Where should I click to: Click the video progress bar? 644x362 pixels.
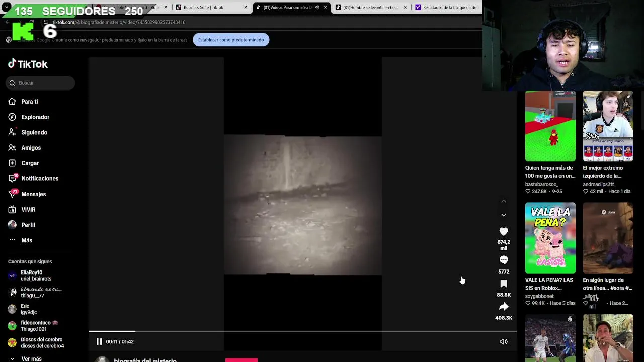coord(302,331)
